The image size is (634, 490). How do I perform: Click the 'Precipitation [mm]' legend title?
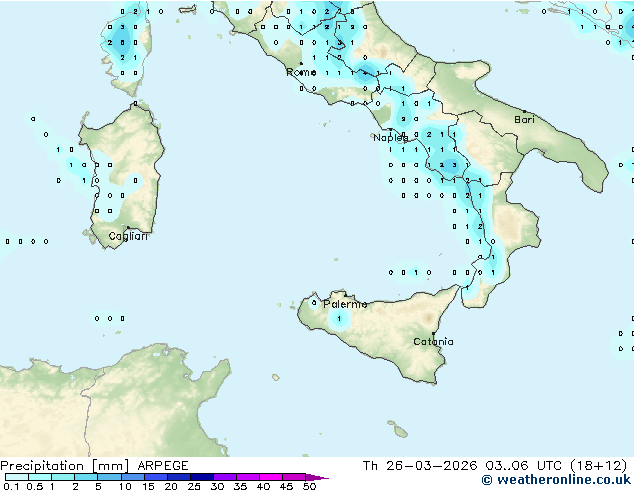coord(65,466)
